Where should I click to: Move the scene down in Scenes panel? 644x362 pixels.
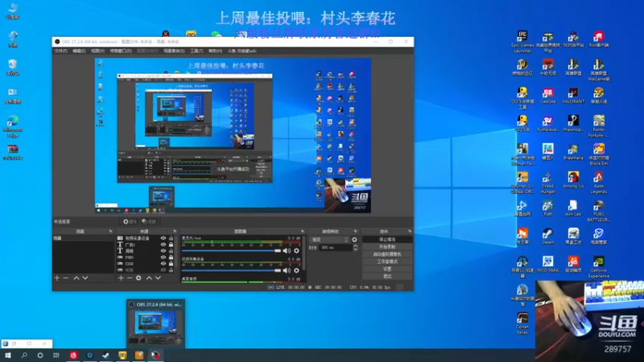point(85,278)
